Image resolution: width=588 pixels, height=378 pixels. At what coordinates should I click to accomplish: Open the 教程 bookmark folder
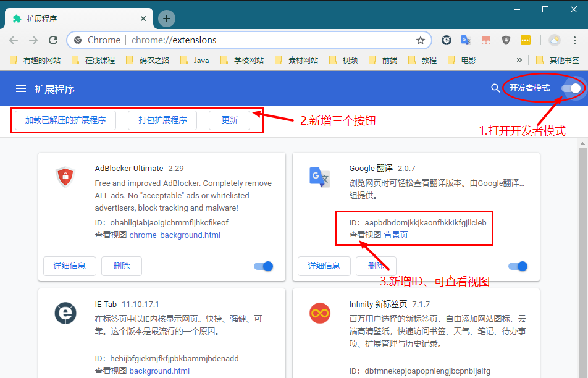[x=422, y=61]
